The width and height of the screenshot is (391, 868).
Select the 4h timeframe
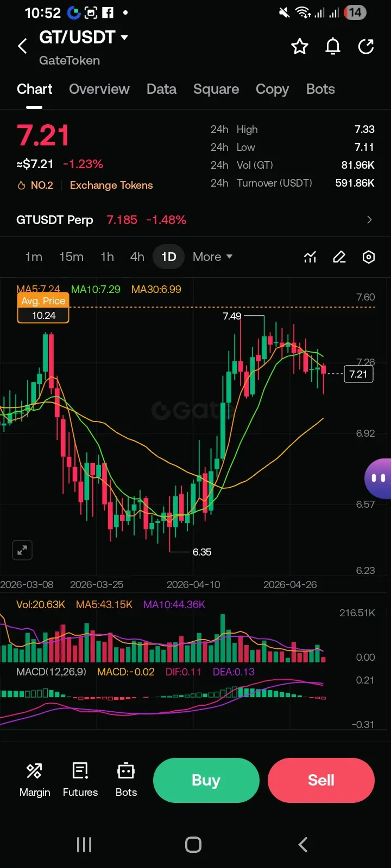[137, 257]
